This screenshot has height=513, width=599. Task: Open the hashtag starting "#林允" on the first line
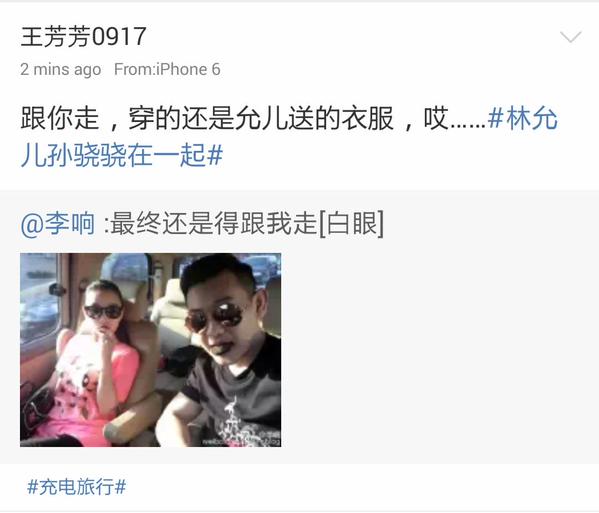click(x=523, y=118)
